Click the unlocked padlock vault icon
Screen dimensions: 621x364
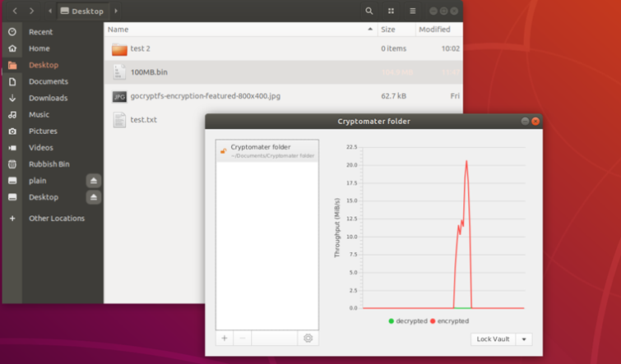[224, 150]
